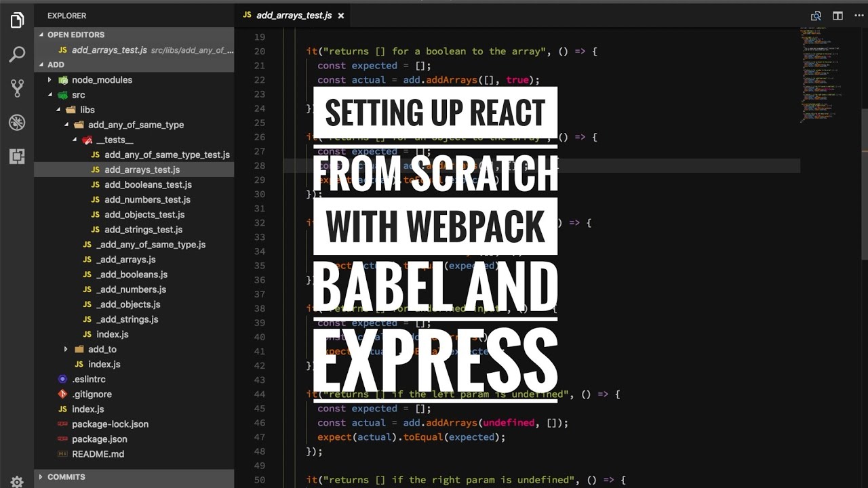Select add_arrays_test.js under Open Editors
This screenshot has width=868, height=488.
pos(134,50)
